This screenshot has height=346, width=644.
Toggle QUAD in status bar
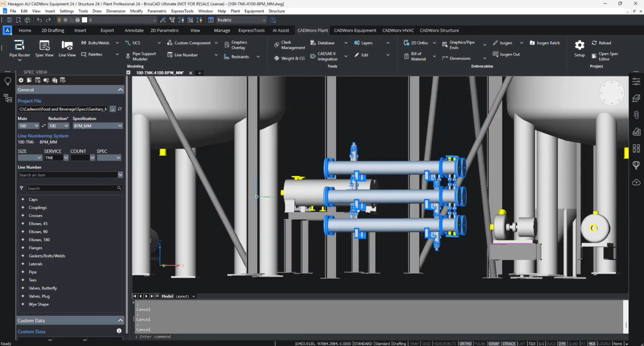(573, 343)
